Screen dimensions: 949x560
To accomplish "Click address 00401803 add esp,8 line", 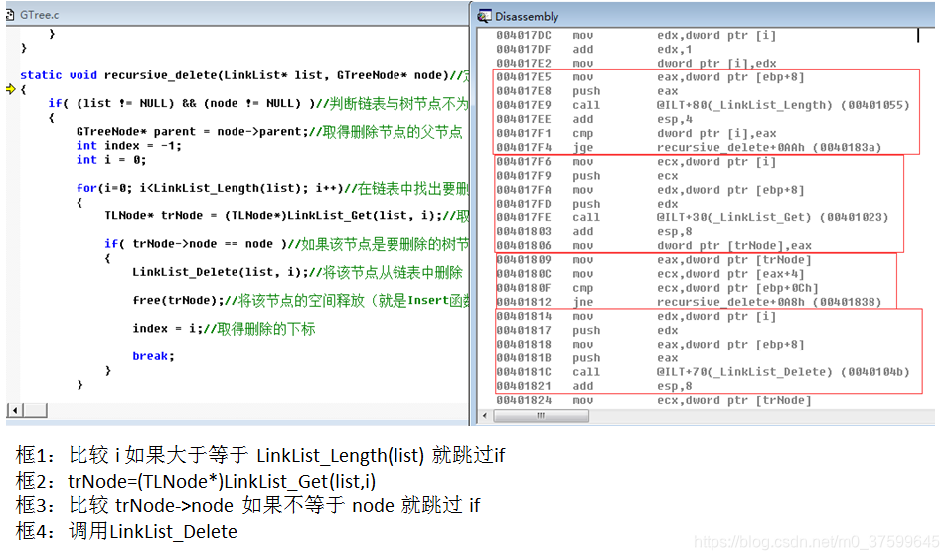I will [594, 231].
